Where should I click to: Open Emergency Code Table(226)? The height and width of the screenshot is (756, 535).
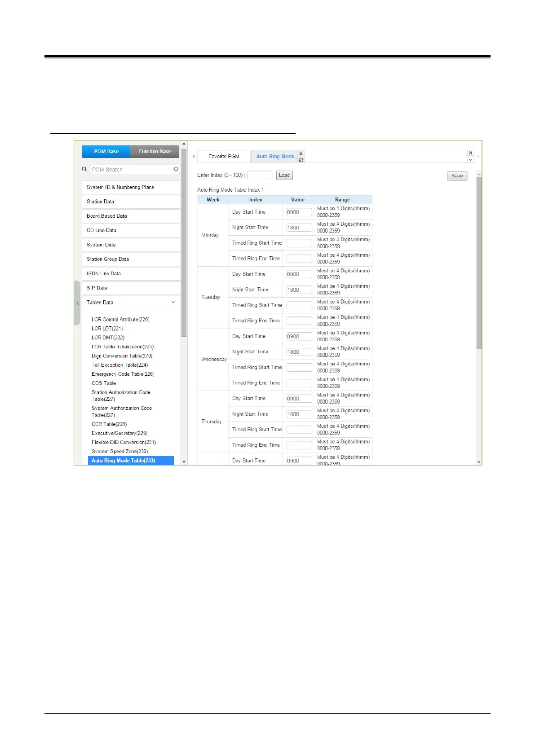pyautogui.click(x=123, y=374)
